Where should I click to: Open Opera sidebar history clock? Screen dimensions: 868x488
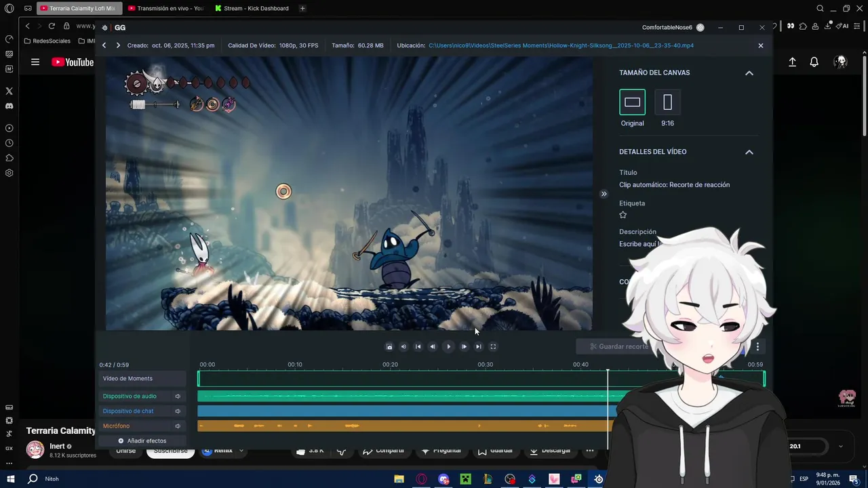[x=9, y=143]
